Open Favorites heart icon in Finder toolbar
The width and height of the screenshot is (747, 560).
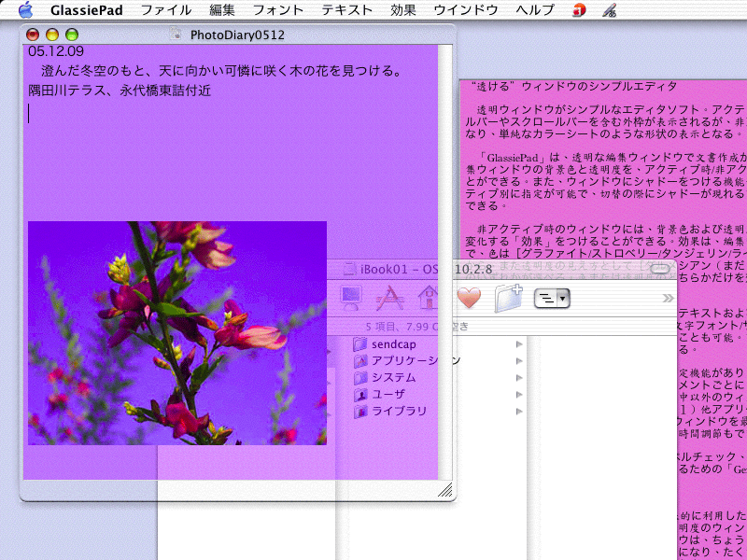pos(469,298)
